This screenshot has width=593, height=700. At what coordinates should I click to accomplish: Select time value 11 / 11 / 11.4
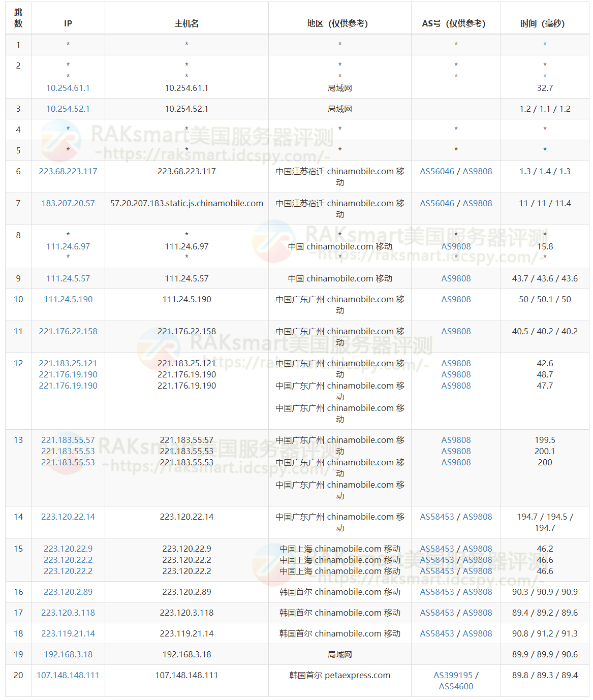click(545, 203)
